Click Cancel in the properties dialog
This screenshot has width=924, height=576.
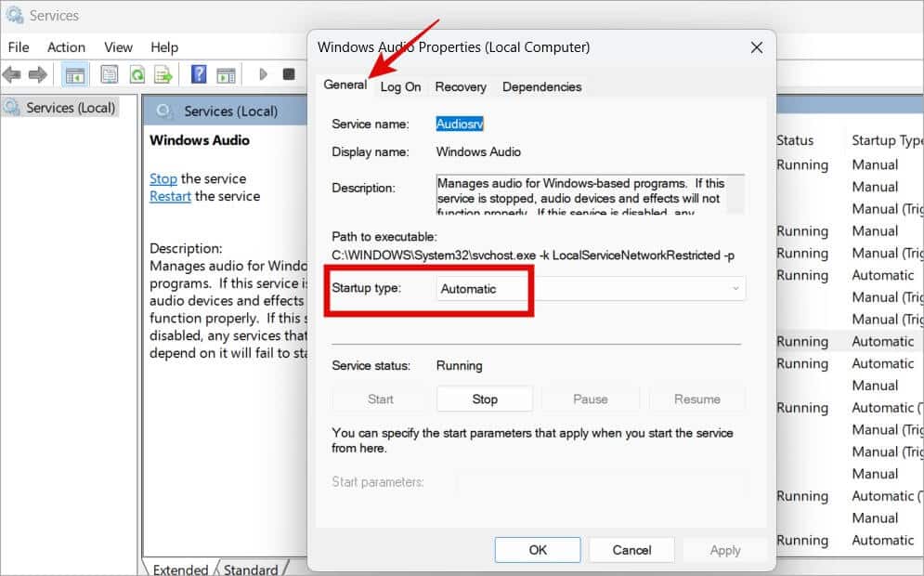(631, 550)
